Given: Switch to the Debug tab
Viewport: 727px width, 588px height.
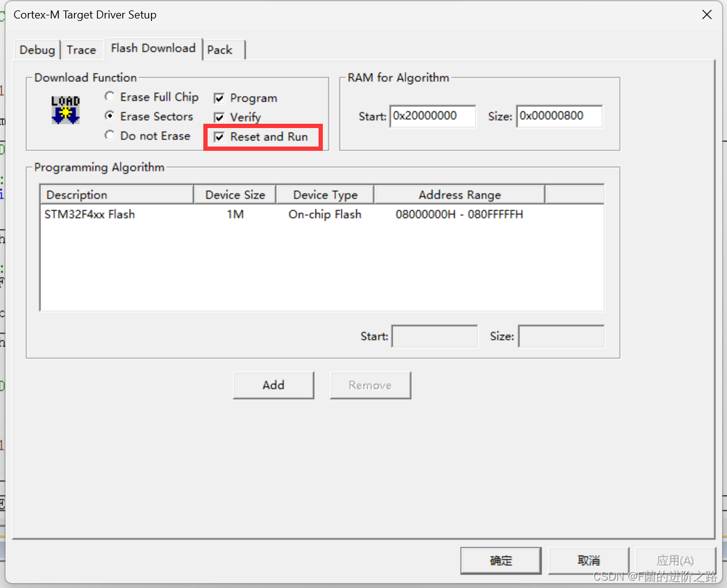Looking at the screenshot, I should (36, 50).
